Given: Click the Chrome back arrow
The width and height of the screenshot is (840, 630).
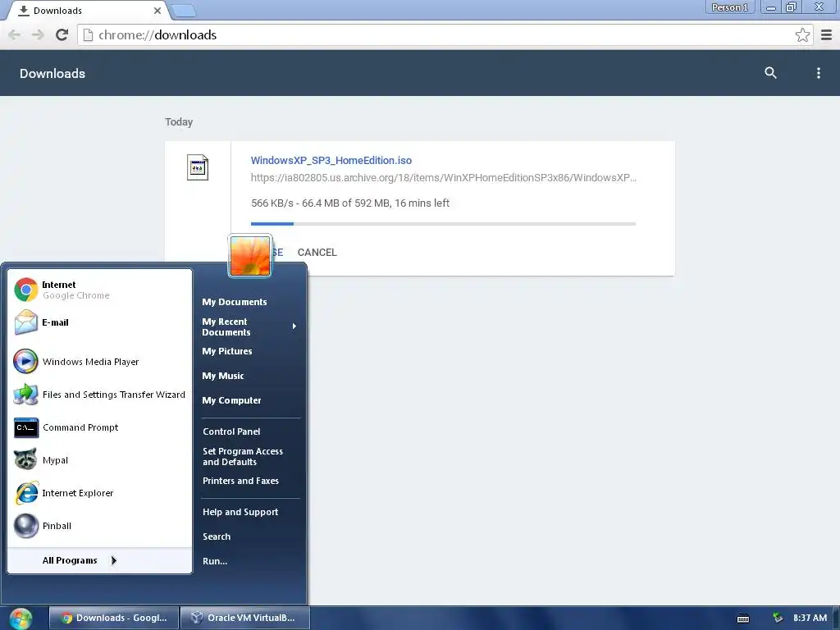Looking at the screenshot, I should pos(15,34).
